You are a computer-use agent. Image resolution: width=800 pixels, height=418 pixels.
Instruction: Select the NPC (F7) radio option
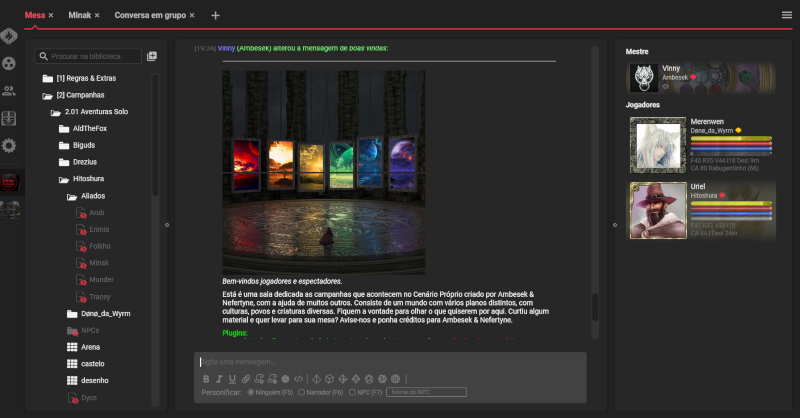(x=352, y=392)
